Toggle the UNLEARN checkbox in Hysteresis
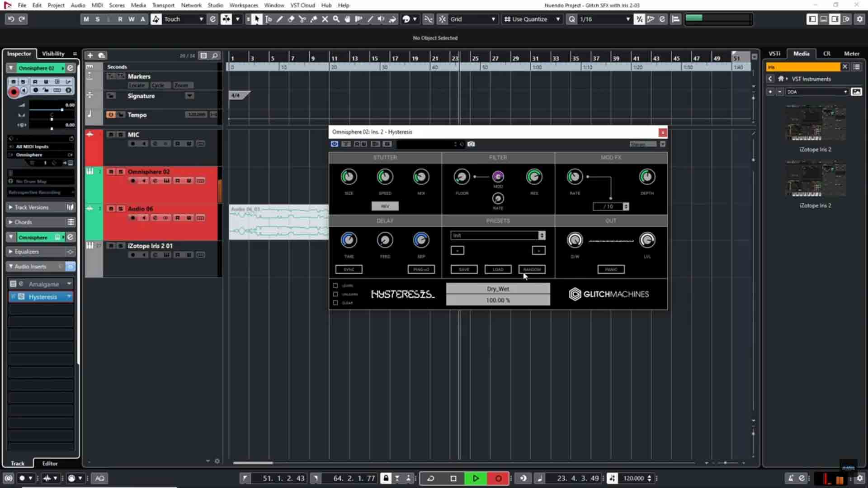Viewport: 868px width, 488px height. coord(335,294)
